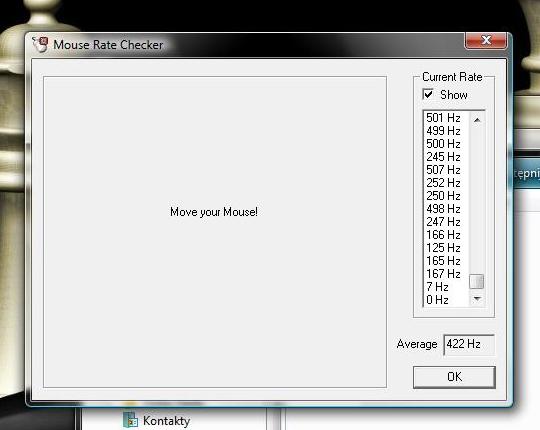The height and width of the screenshot is (430, 540).
Task: Click inside the Average 422 Hz field
Action: tap(469, 344)
